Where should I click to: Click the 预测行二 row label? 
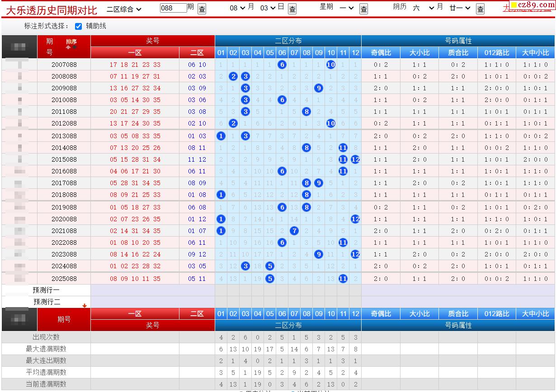(46, 302)
